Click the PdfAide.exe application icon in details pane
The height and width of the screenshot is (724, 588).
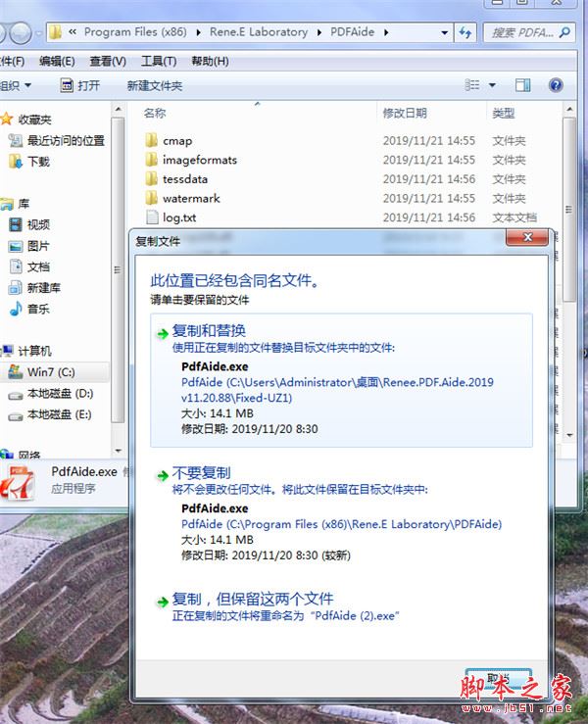(17, 483)
